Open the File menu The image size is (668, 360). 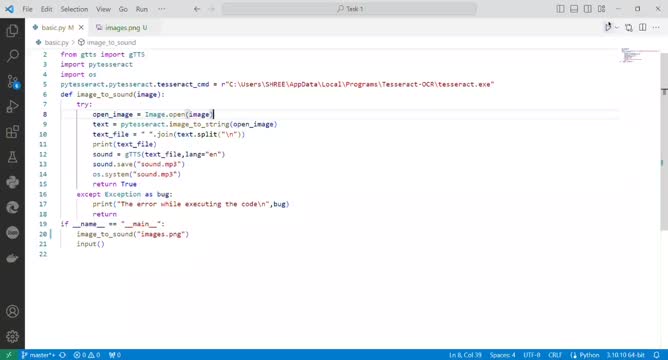click(27, 9)
